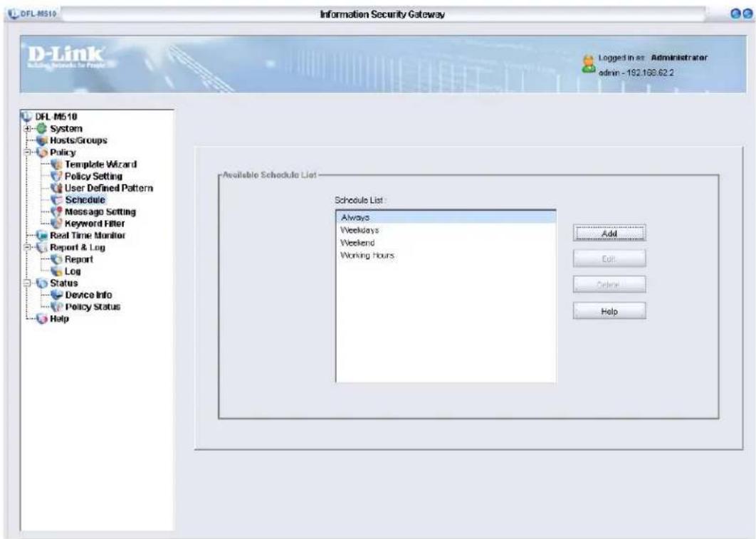
Task: Click the Policy Setting shield icon
Action: pyautogui.click(x=57, y=176)
